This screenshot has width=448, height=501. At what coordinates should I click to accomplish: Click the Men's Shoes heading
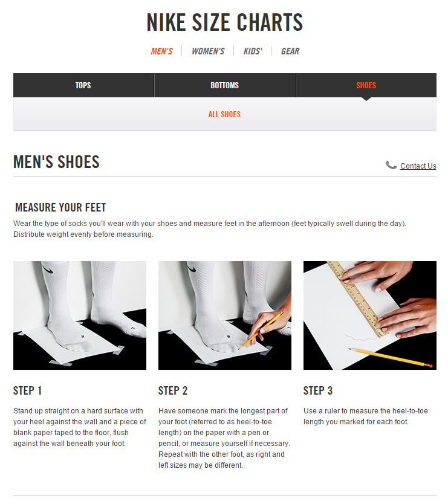point(57,162)
